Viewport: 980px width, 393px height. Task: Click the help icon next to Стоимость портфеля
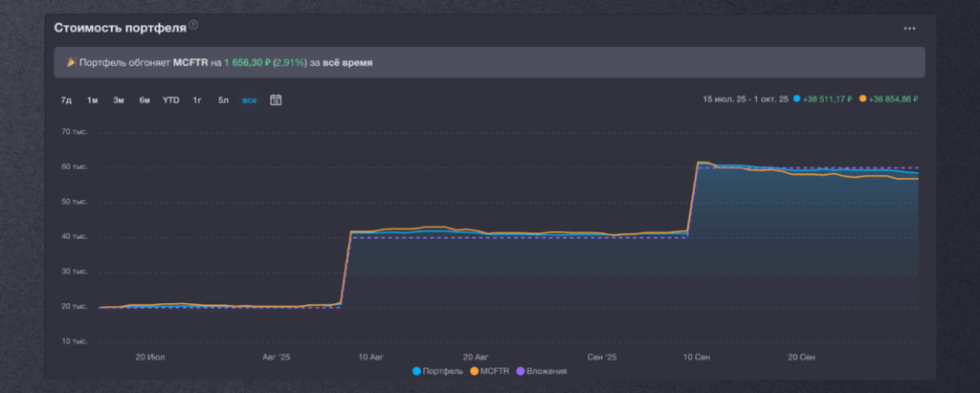pos(194,25)
